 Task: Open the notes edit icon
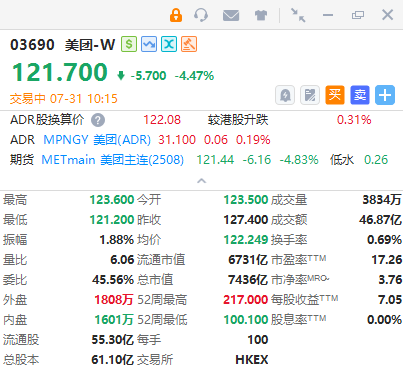pos(310,95)
